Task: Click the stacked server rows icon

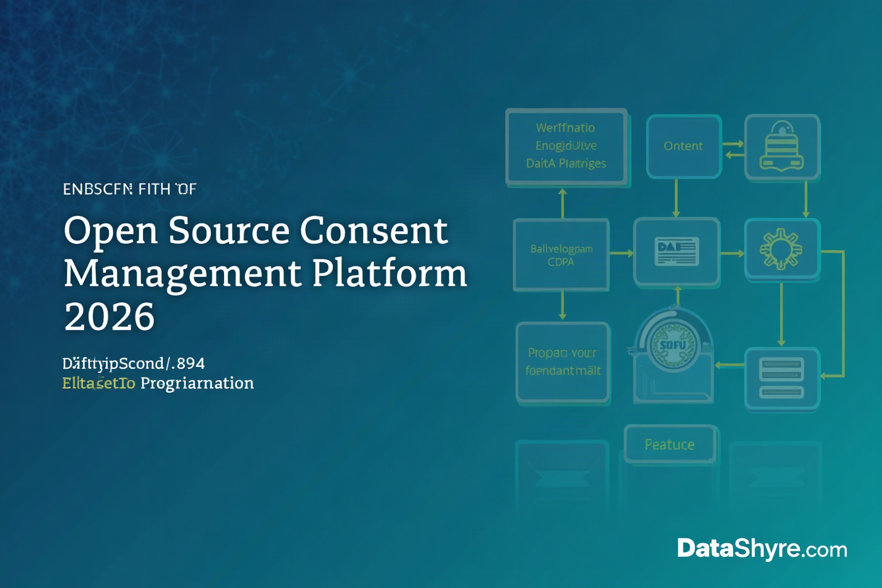Action: click(782, 378)
